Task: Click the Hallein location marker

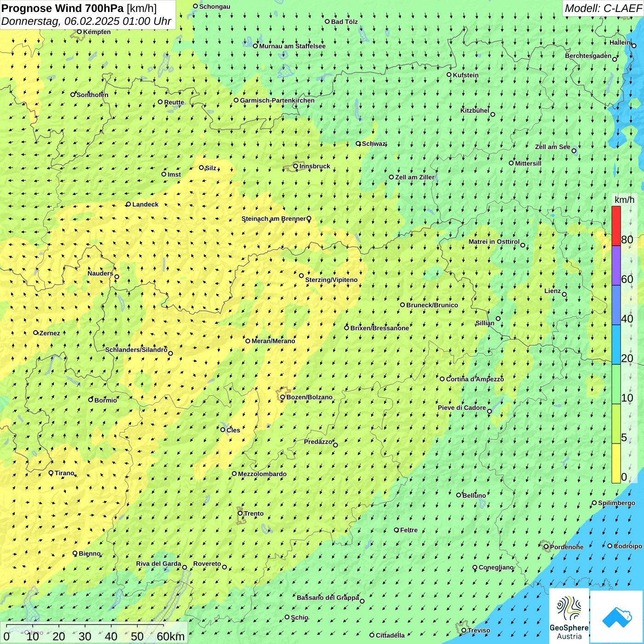Action: tap(634, 46)
